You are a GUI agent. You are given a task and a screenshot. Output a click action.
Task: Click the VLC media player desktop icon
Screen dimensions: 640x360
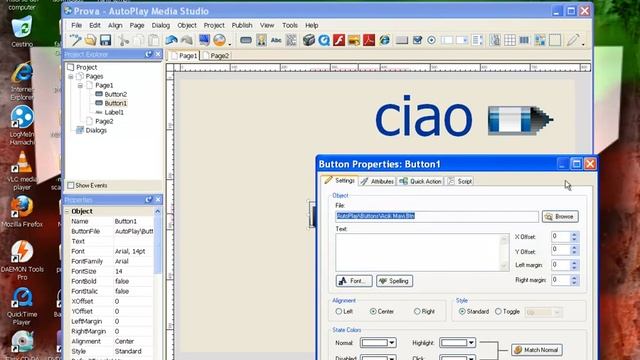[22, 171]
